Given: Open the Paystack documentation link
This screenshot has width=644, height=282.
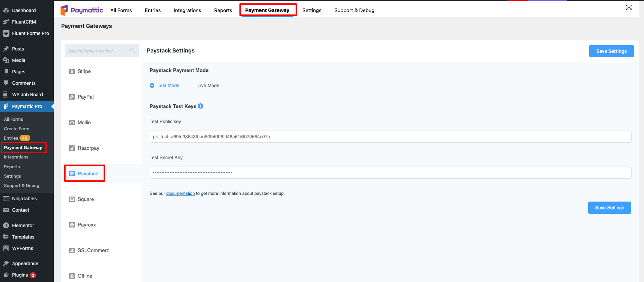Looking at the screenshot, I should 180,193.
